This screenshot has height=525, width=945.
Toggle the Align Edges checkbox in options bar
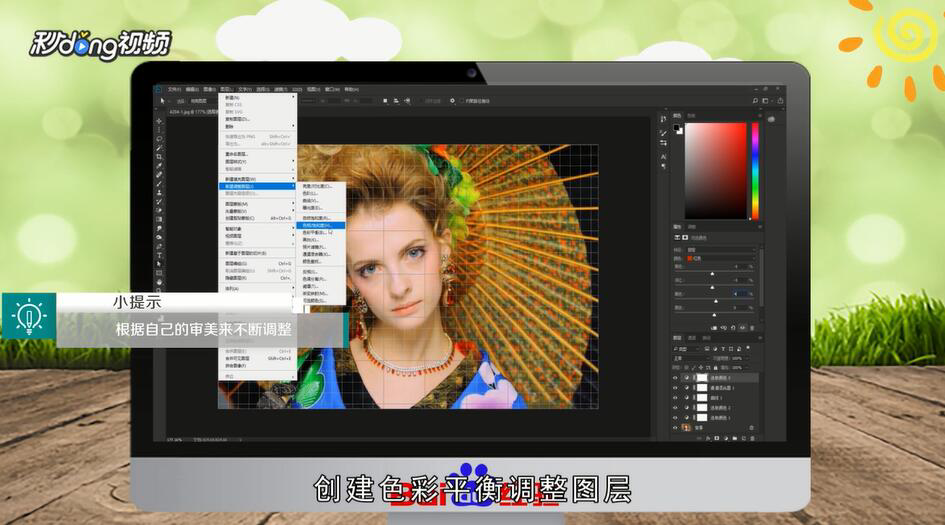coord(422,101)
